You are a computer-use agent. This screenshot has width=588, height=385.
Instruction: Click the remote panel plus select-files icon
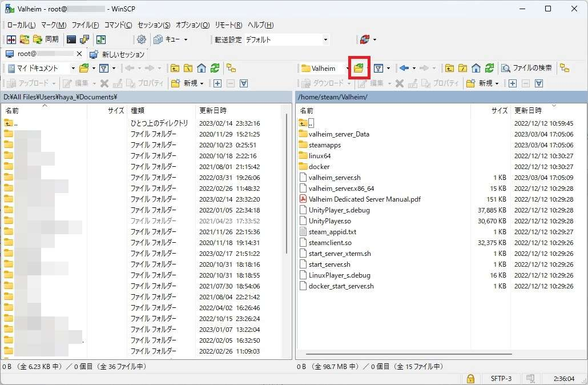coord(512,83)
